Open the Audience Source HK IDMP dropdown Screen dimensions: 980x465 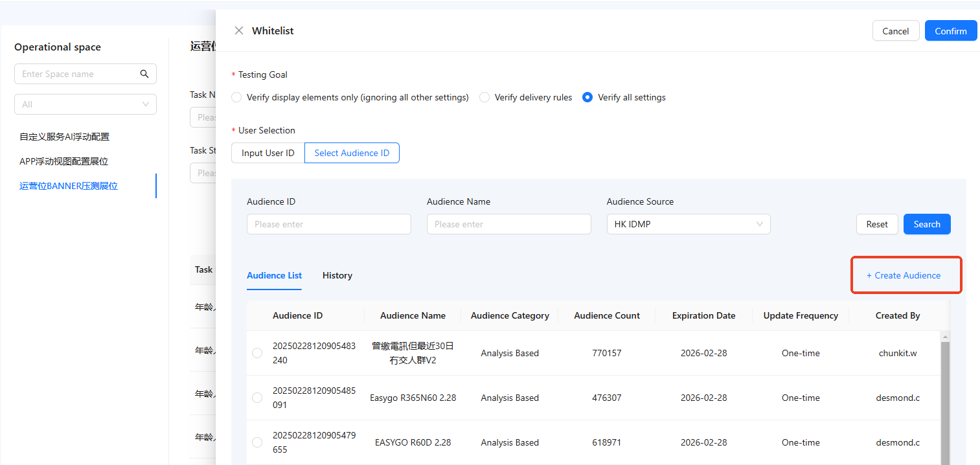pos(688,224)
